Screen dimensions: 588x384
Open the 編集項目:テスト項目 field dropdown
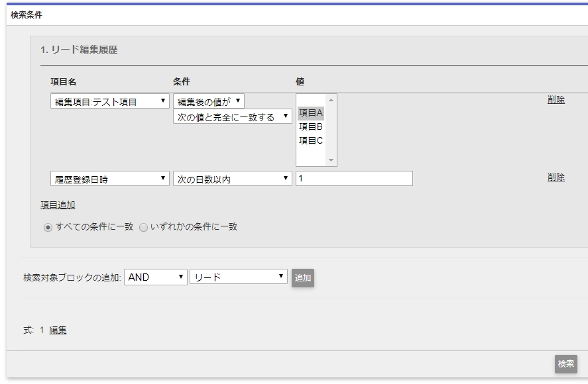tap(110, 101)
